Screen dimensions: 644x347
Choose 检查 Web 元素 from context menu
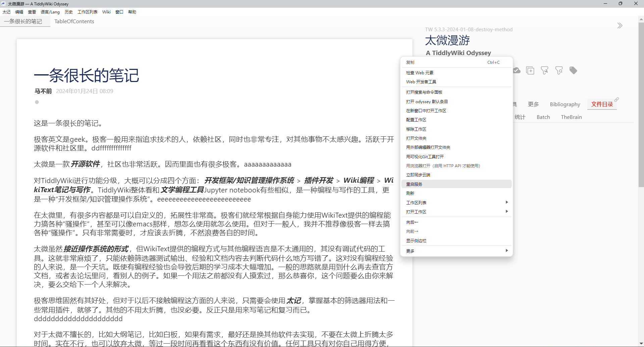click(x=456, y=73)
